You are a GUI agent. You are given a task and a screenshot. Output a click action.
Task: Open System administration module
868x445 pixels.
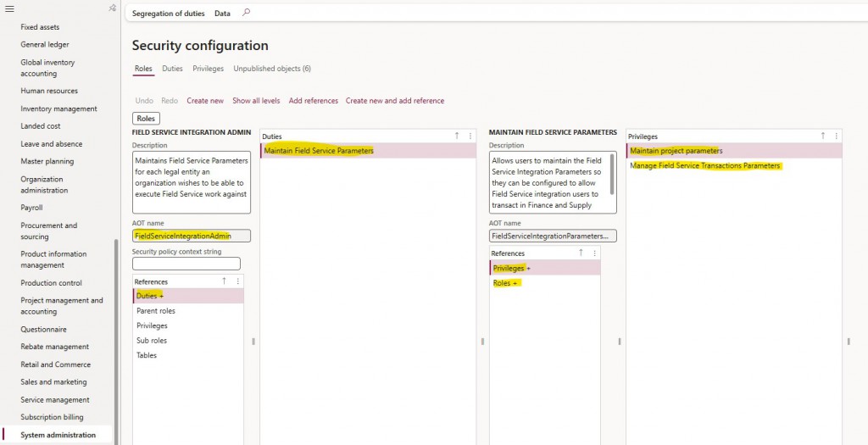coord(58,435)
